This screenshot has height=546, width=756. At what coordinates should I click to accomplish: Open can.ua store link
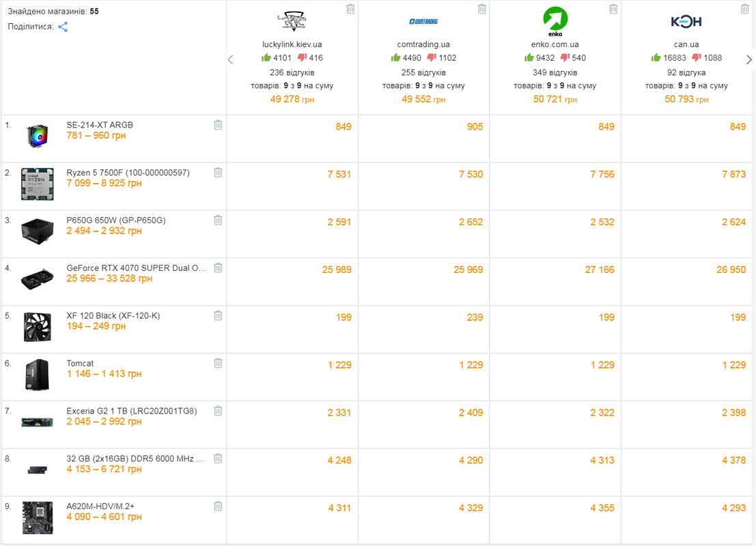pos(686,44)
